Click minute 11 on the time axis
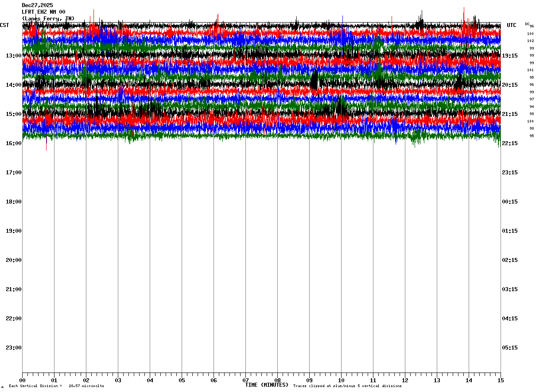 click(373, 380)
